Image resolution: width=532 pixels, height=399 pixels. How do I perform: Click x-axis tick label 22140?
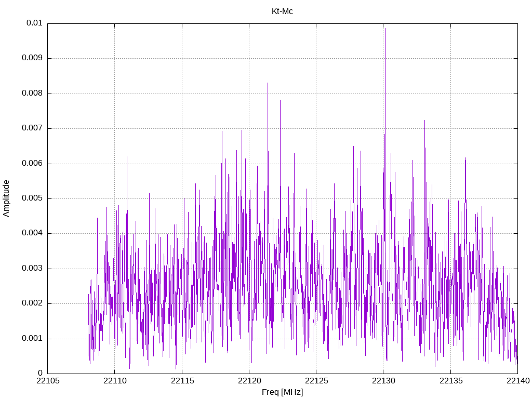click(x=518, y=381)
